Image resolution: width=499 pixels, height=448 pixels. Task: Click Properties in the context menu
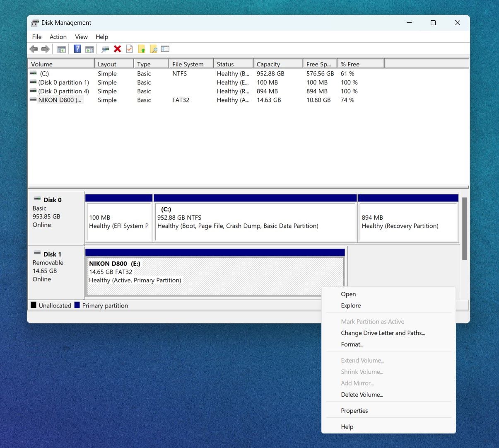click(x=354, y=411)
